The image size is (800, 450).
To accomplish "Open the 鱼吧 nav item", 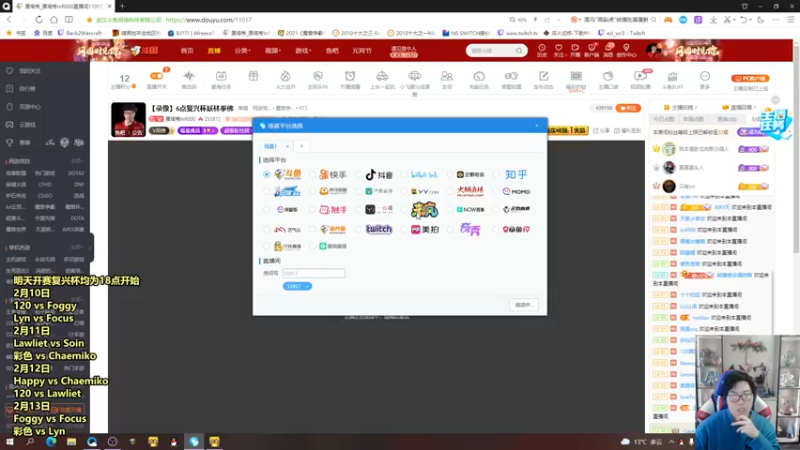I will coord(332,51).
